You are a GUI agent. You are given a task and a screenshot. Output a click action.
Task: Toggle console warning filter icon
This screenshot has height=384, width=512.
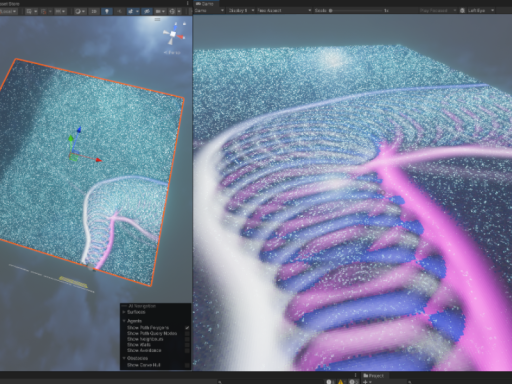pos(341,382)
